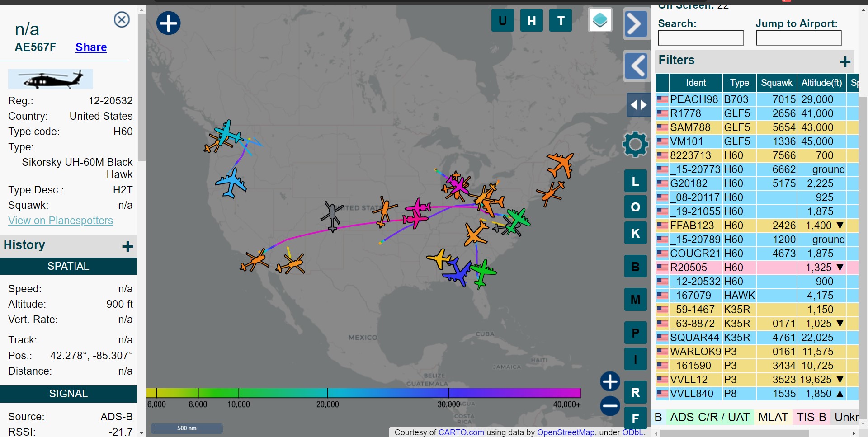Select R1778 aircraft row

pyautogui.click(x=757, y=113)
